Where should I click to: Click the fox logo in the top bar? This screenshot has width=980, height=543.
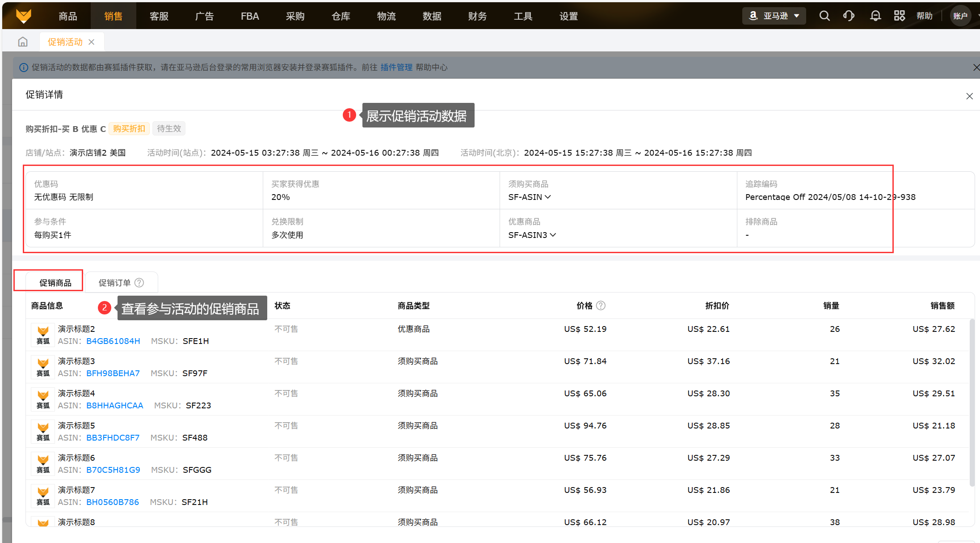tap(23, 16)
